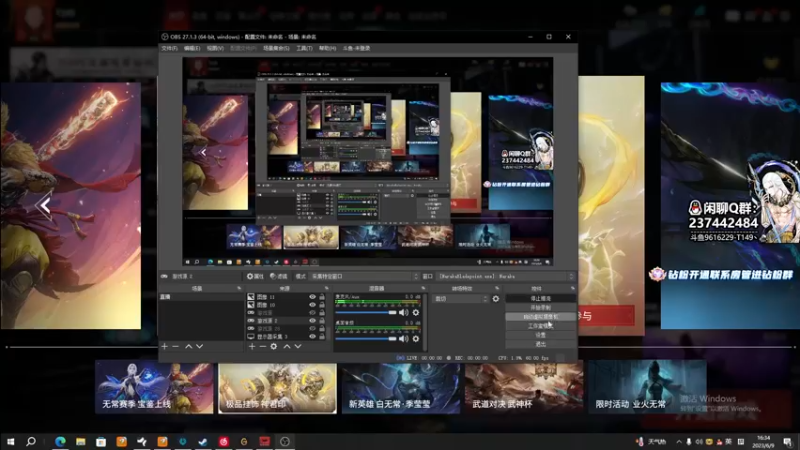Open banner 极品挂饰 神君印 in game window
The width and height of the screenshot is (800, 450).
(278, 387)
